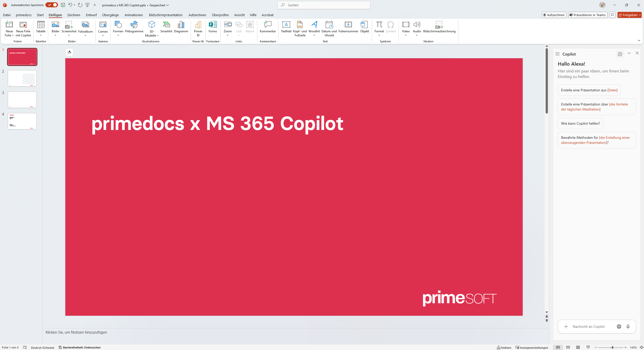Start a Bildschirmaufzeichnung
The image size is (644, 350).
pyautogui.click(x=439, y=28)
